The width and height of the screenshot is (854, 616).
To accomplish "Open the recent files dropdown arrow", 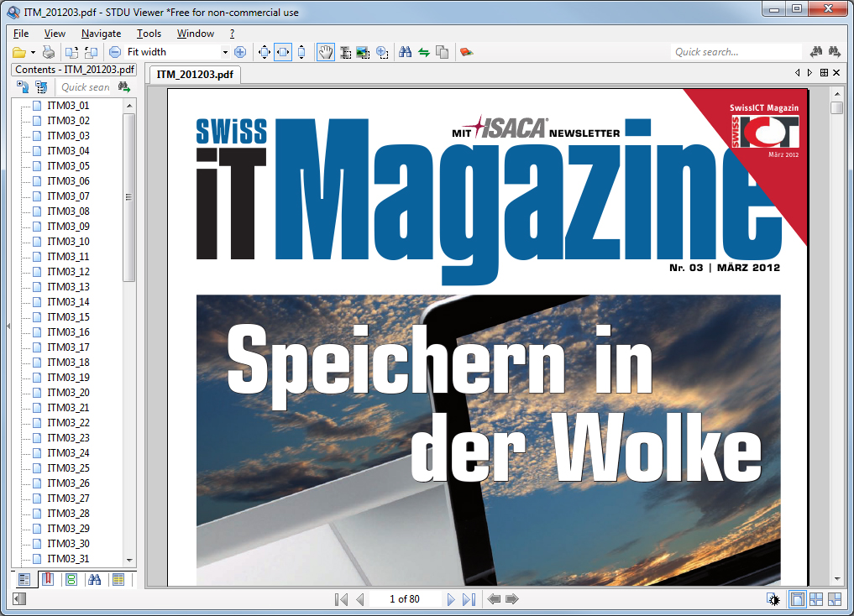I will [x=33, y=52].
